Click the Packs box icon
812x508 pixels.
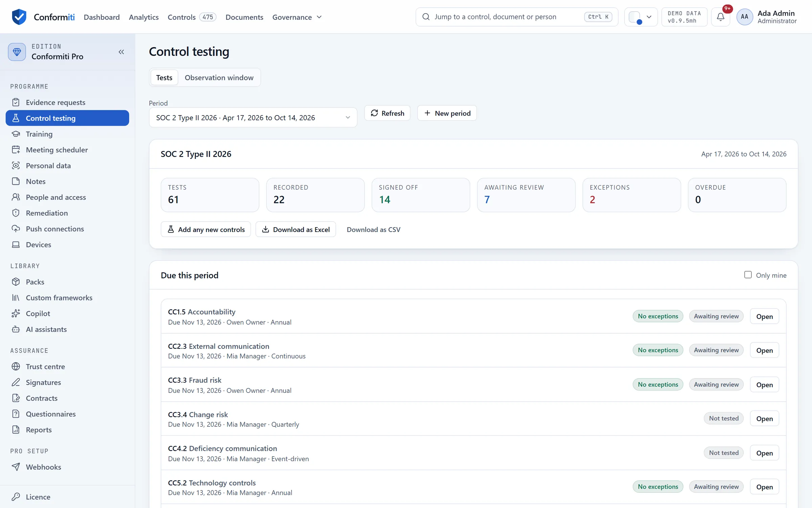(x=16, y=282)
